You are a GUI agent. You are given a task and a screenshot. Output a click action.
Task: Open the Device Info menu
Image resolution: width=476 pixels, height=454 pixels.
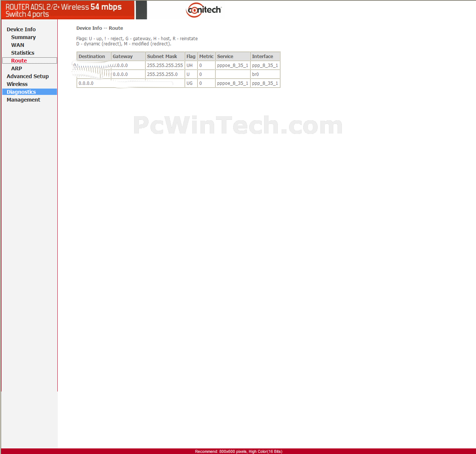coord(21,29)
